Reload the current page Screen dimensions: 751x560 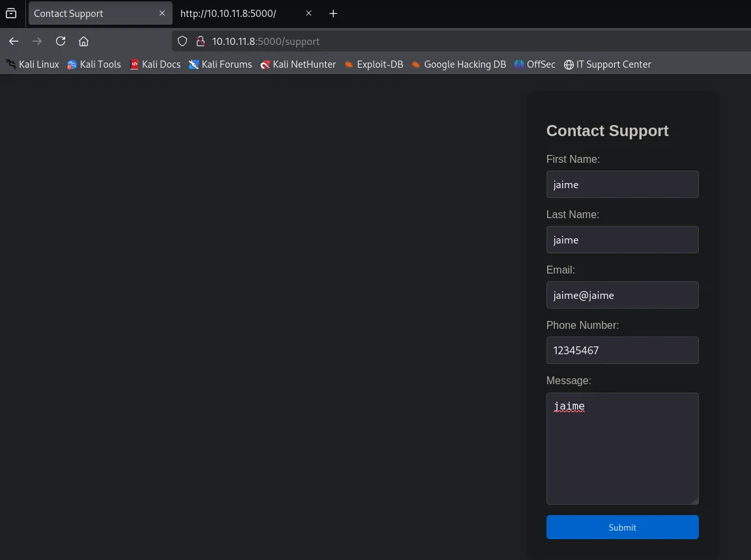coord(61,41)
